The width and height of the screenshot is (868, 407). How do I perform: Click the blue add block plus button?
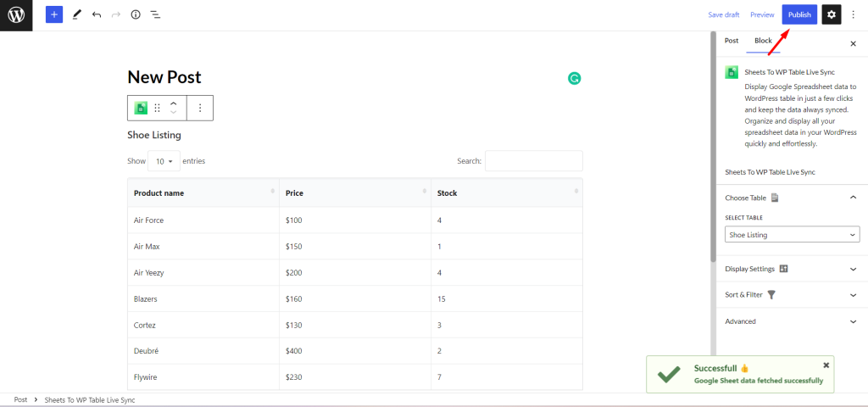(53, 15)
